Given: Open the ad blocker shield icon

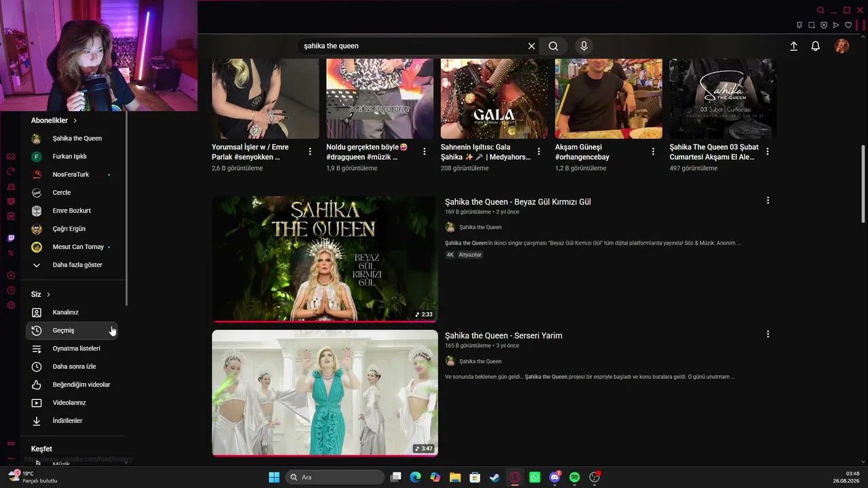Looking at the screenshot, I should tap(824, 25).
